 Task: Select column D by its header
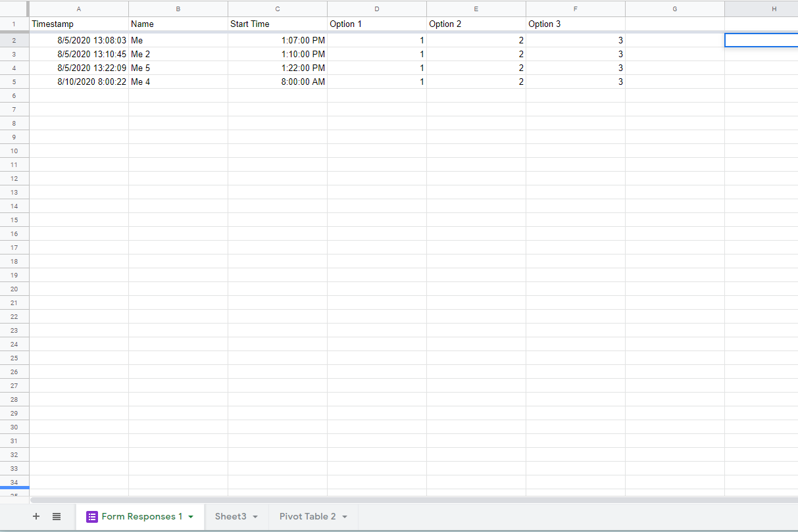376,9
